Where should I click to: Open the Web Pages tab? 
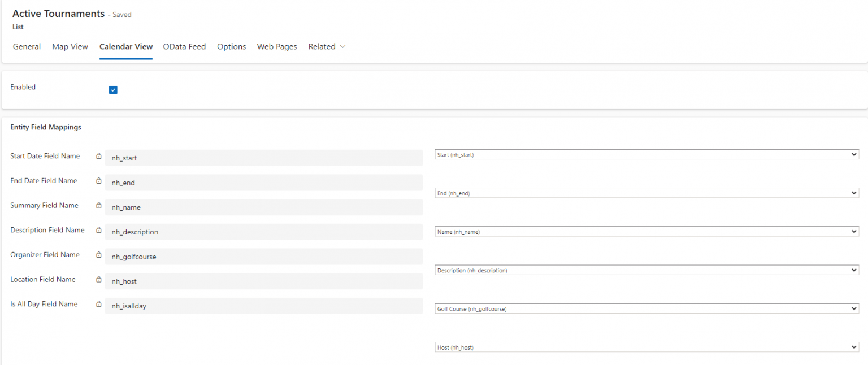277,47
